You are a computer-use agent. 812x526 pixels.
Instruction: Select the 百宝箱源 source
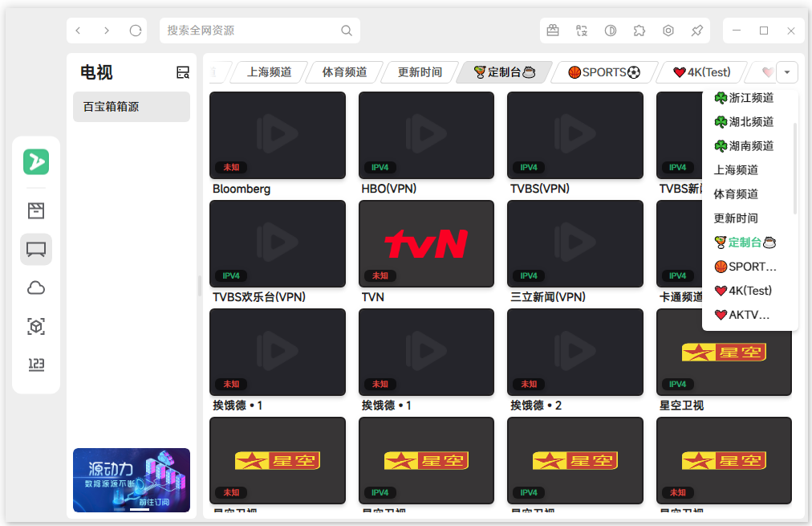pyautogui.click(x=132, y=107)
